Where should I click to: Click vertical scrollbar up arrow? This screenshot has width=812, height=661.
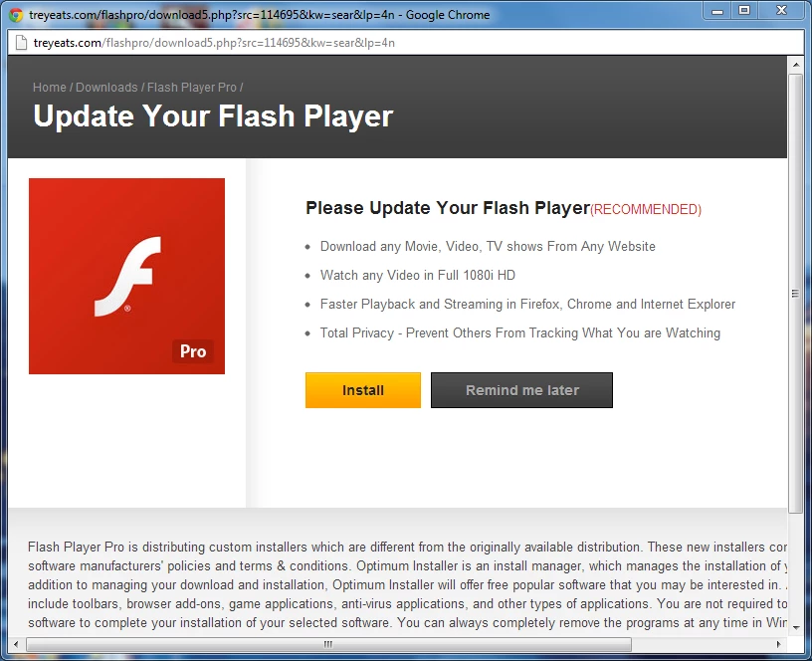click(x=795, y=65)
